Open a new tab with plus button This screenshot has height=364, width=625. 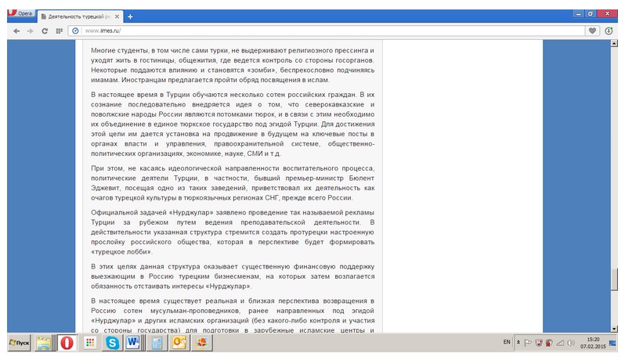pos(130,16)
